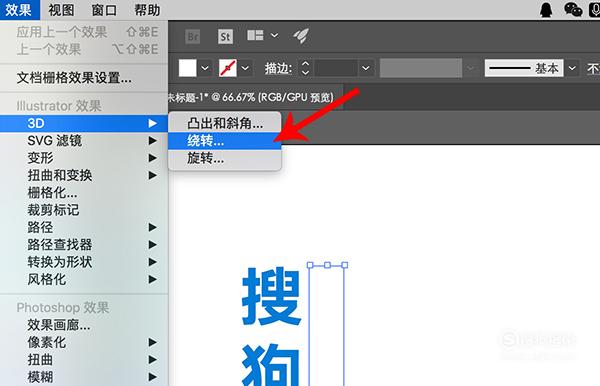Image resolution: width=600 pixels, height=386 pixels.
Task: Choose 凸出和斜角... in 3D submenu
Action: click(x=225, y=123)
